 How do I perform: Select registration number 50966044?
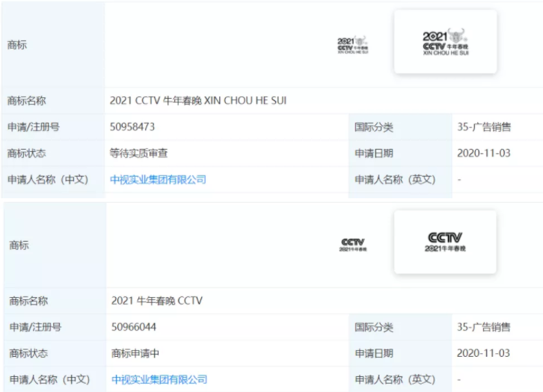(x=134, y=327)
